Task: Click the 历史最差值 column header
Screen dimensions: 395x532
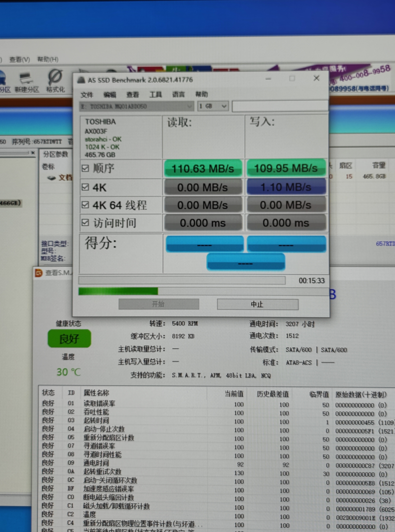Action: 273,394
